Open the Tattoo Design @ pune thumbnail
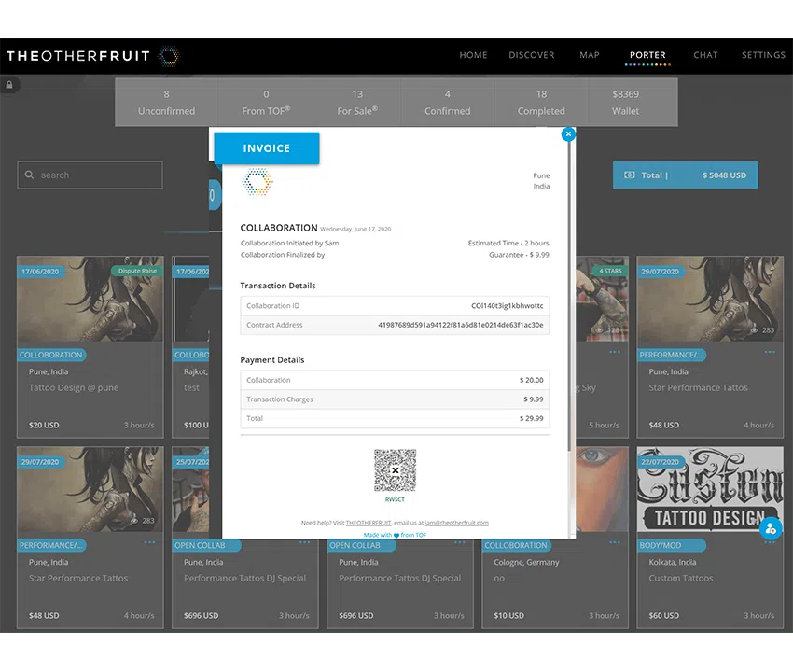 [90, 299]
